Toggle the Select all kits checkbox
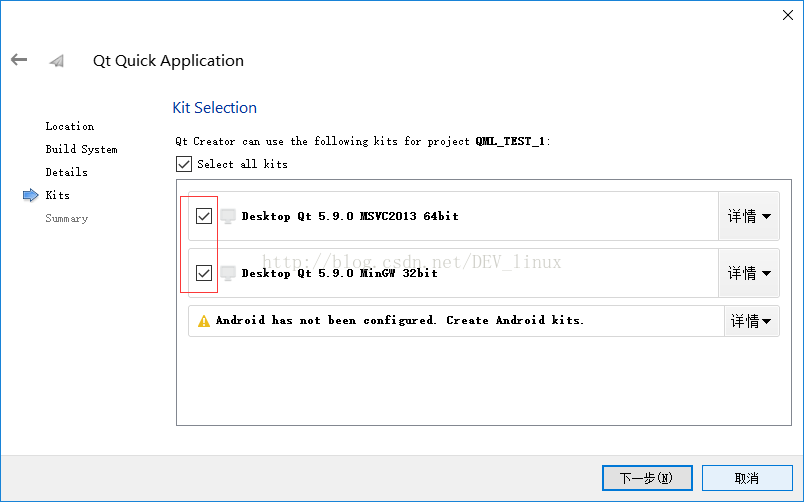 183,164
